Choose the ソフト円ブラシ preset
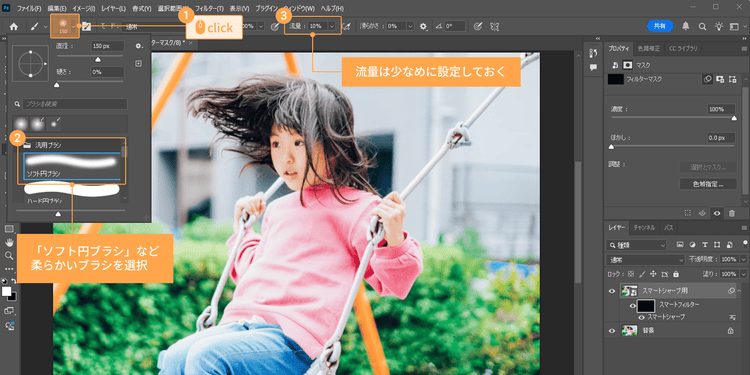The height and width of the screenshot is (375, 750). tap(72, 165)
